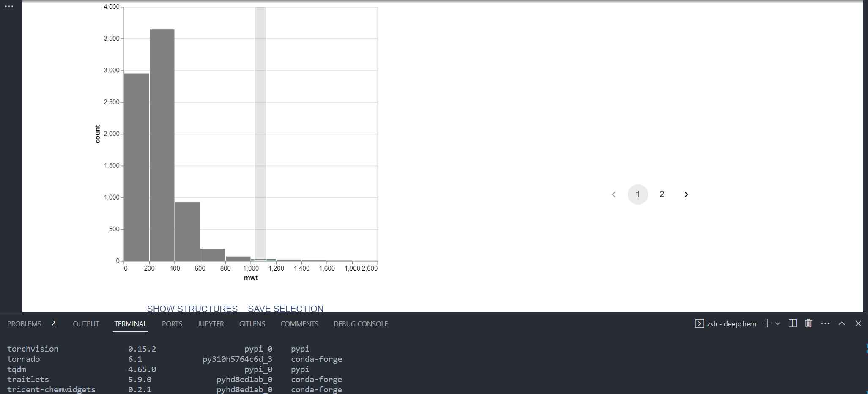The width and height of the screenshot is (868, 394).
Task: Click the ellipsis icon in the top-left corner
Action: tap(9, 6)
